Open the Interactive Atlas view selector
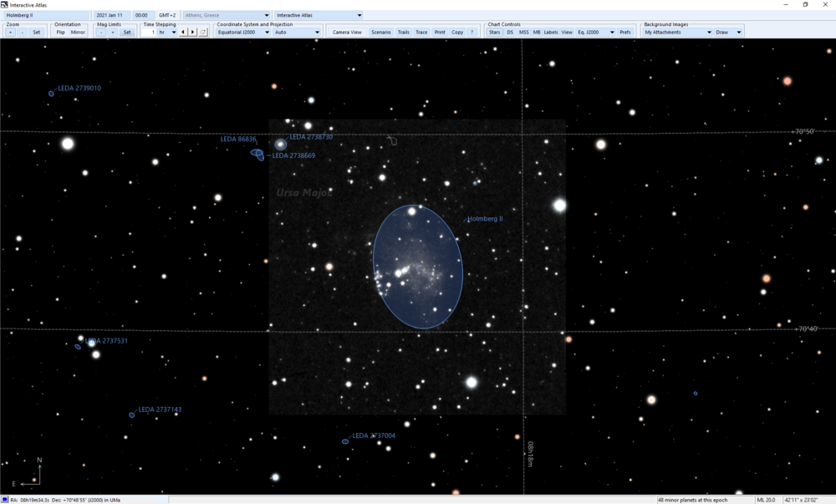This screenshot has width=836, height=504. pos(319,15)
